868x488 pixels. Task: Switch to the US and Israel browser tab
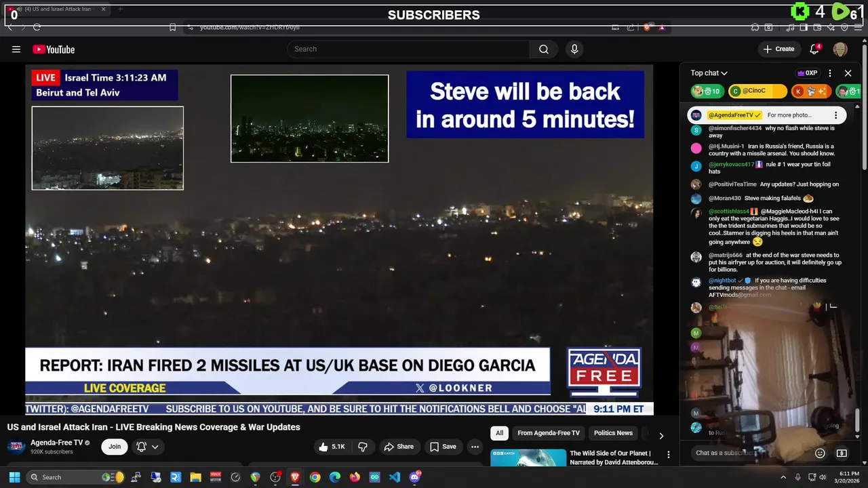pos(57,9)
